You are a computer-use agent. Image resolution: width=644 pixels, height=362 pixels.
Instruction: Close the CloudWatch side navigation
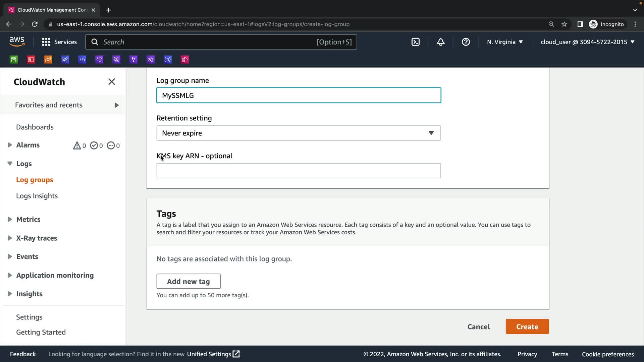coord(112,82)
